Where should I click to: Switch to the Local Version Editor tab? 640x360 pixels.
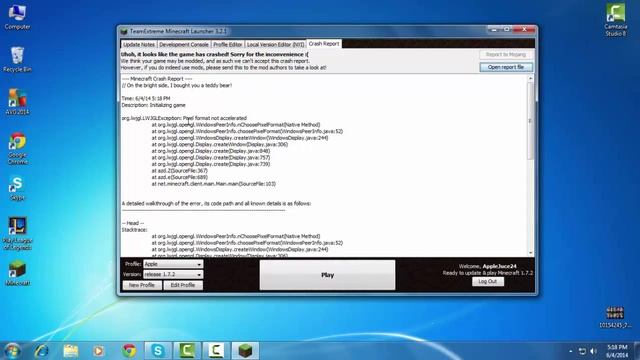[275, 44]
